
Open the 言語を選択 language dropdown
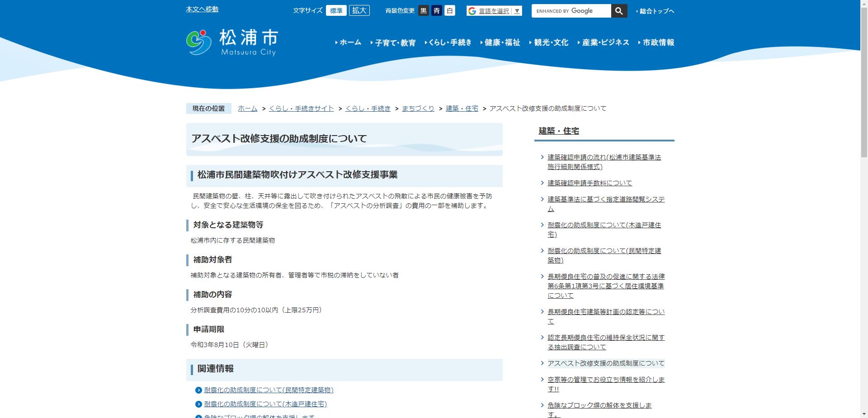494,10
